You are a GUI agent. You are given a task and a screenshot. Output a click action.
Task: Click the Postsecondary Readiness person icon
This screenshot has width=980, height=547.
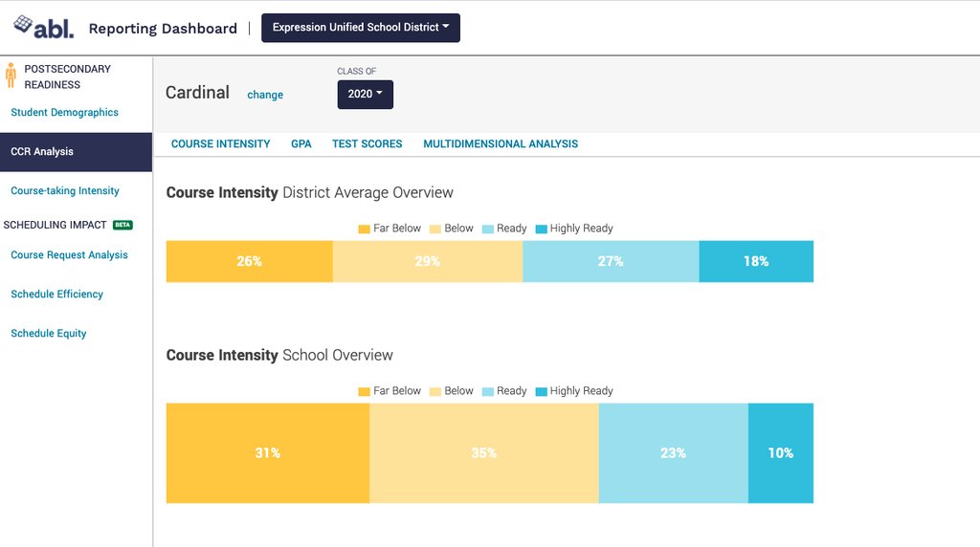click(x=11, y=75)
